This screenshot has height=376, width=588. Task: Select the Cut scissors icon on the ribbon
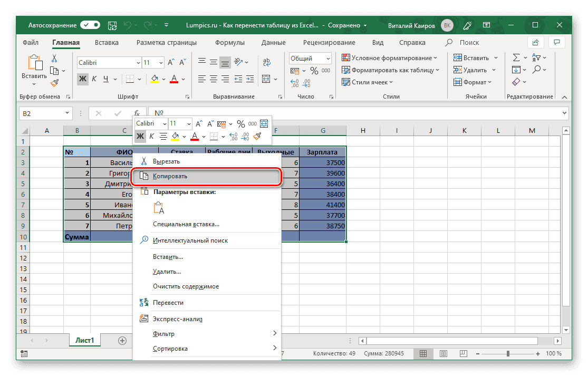[x=53, y=57]
